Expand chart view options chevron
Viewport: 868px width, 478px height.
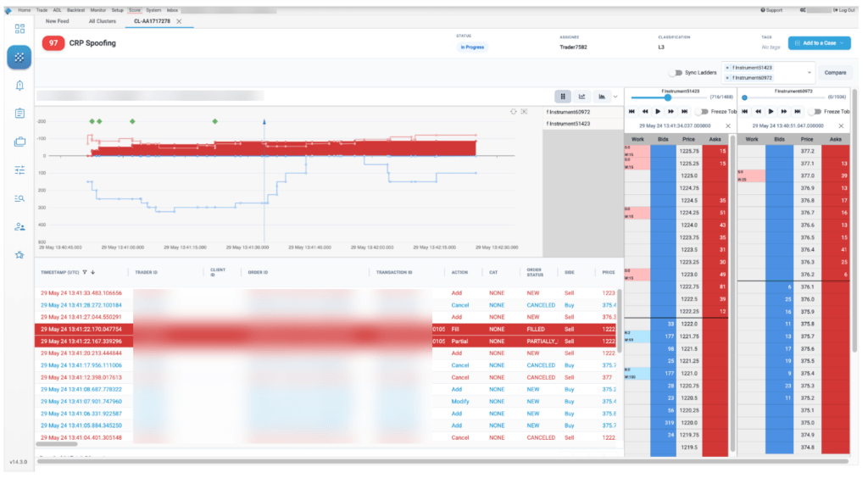615,97
